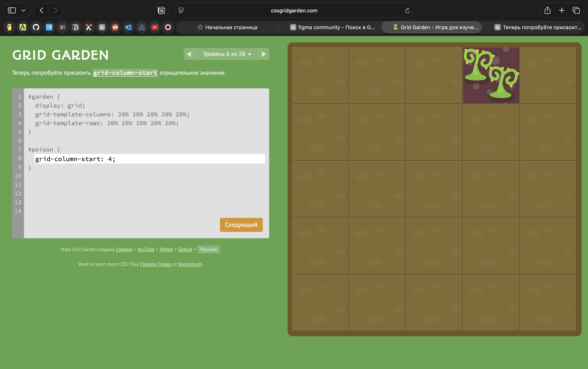Switch to Начальная страница tab

(x=227, y=27)
